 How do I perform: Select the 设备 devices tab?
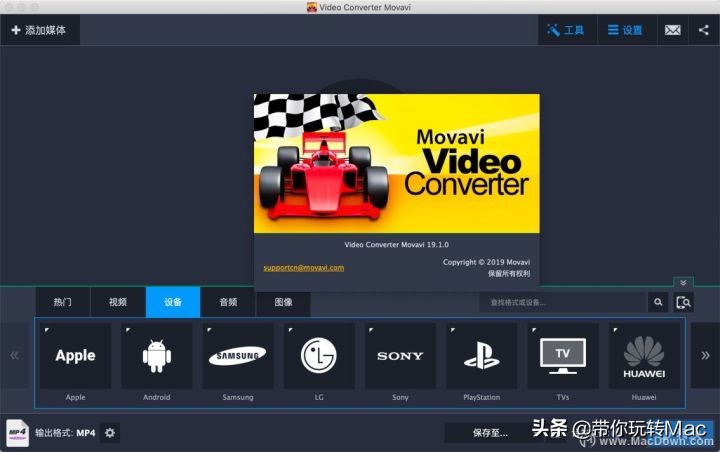pyautogui.click(x=173, y=302)
